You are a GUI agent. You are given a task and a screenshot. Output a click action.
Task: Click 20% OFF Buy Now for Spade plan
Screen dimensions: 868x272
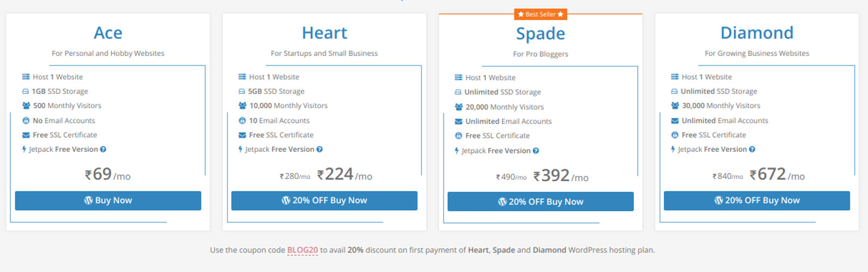[x=540, y=201]
